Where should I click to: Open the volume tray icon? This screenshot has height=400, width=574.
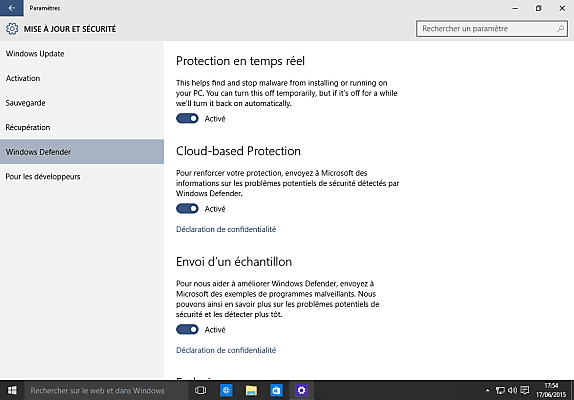(512, 390)
